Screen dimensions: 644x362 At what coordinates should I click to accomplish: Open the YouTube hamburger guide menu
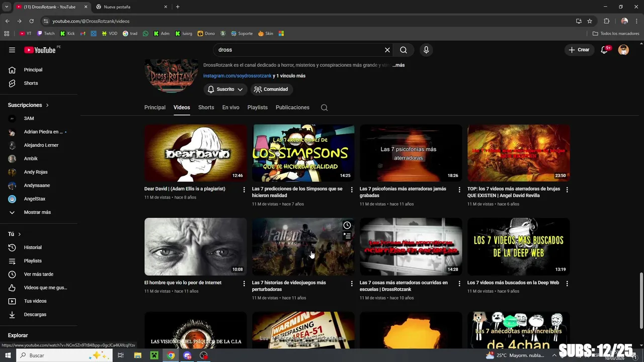(x=12, y=50)
